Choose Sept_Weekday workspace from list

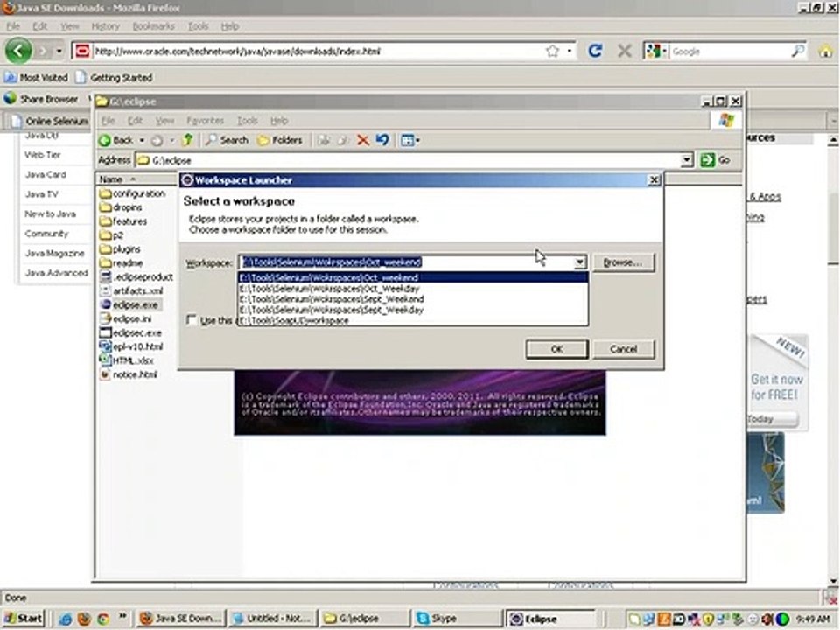click(x=412, y=310)
